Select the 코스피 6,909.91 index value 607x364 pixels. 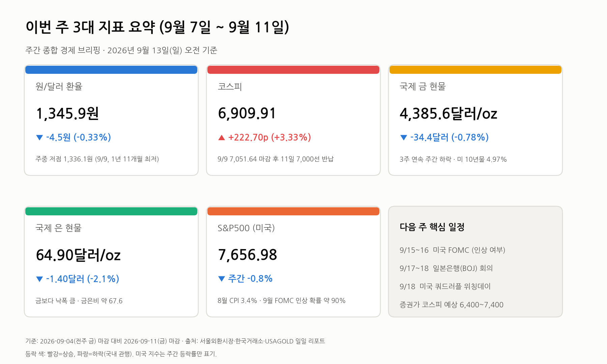247,113
